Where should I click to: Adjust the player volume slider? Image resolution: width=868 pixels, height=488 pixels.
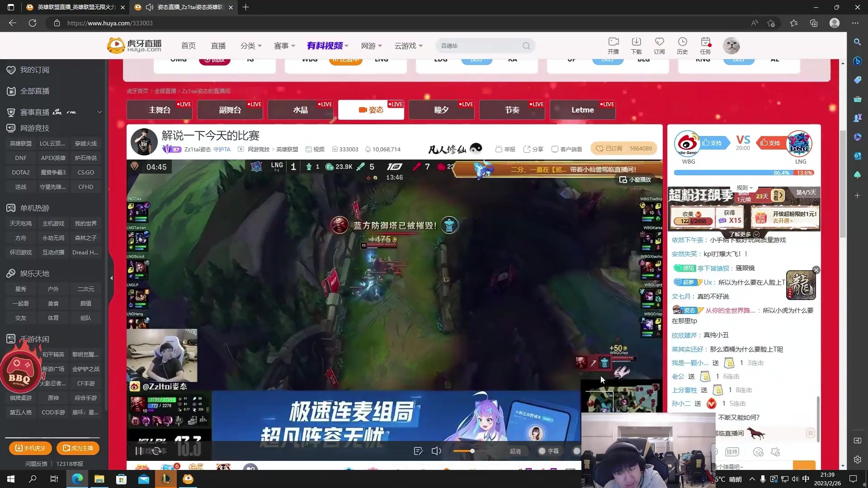pos(463,451)
